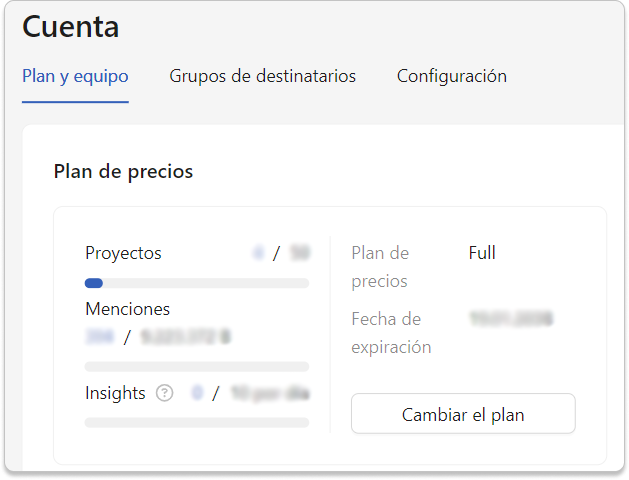The height and width of the screenshot is (480, 629).
Task: Click the Plan de precios section heading
Action: (x=124, y=172)
